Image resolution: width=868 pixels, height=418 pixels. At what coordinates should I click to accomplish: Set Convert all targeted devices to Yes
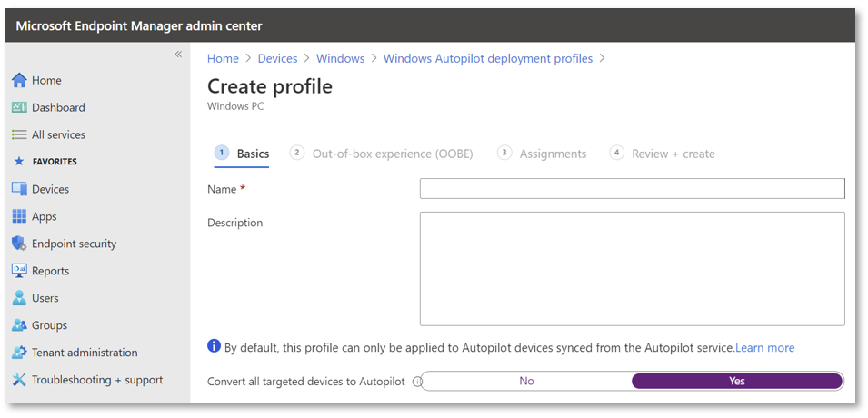coord(737,381)
